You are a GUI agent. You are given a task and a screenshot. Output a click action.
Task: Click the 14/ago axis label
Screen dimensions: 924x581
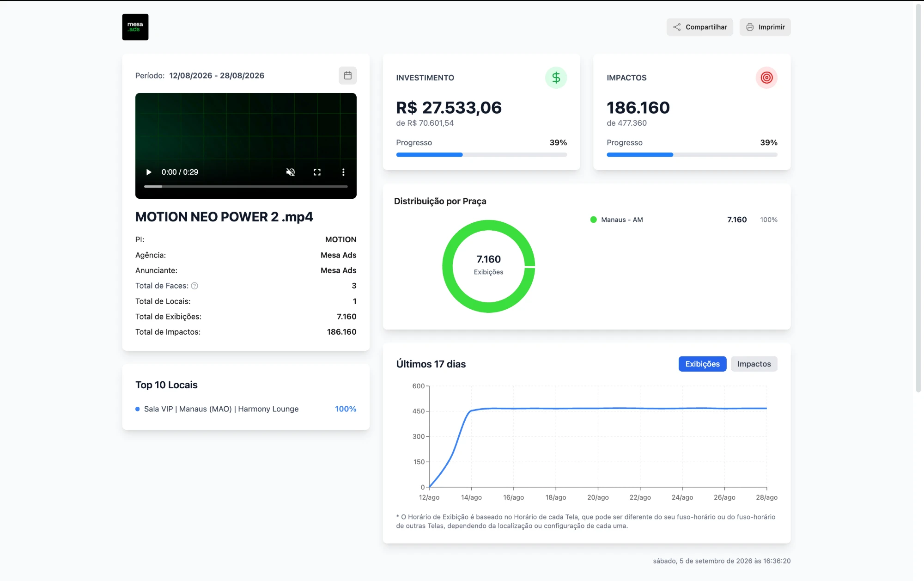[x=471, y=497]
